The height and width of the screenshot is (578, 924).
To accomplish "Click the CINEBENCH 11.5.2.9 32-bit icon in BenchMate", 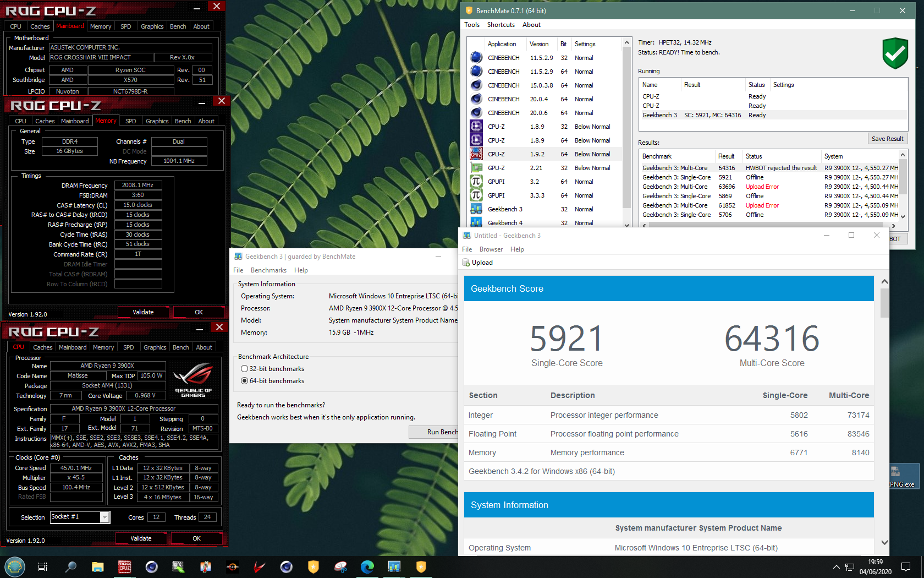I will [x=476, y=57].
